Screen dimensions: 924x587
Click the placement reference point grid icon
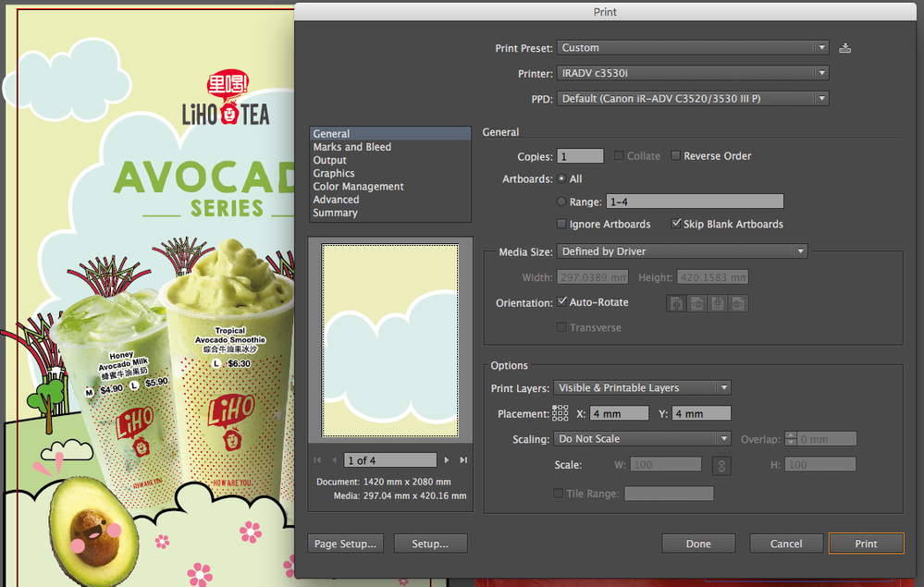pos(561,413)
